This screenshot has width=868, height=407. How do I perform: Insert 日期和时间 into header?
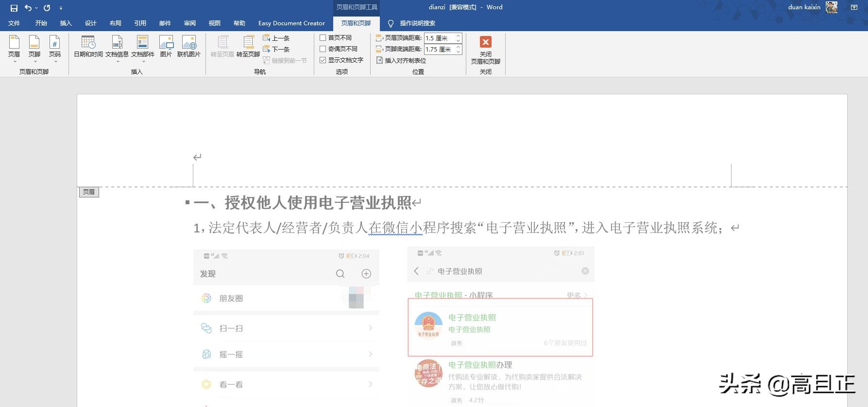(88, 47)
